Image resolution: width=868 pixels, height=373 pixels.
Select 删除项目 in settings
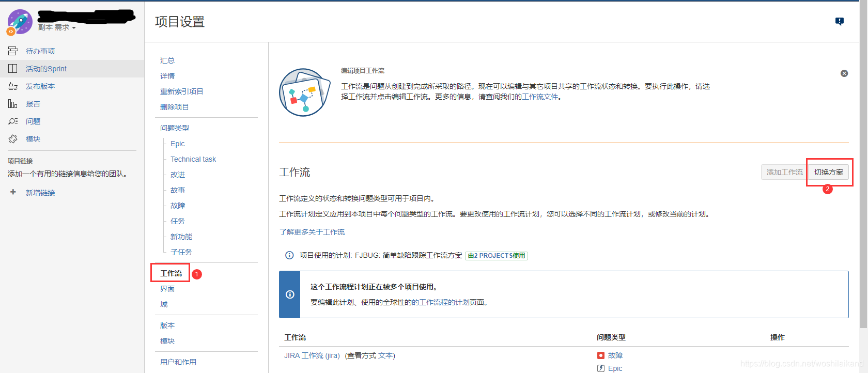(x=175, y=107)
